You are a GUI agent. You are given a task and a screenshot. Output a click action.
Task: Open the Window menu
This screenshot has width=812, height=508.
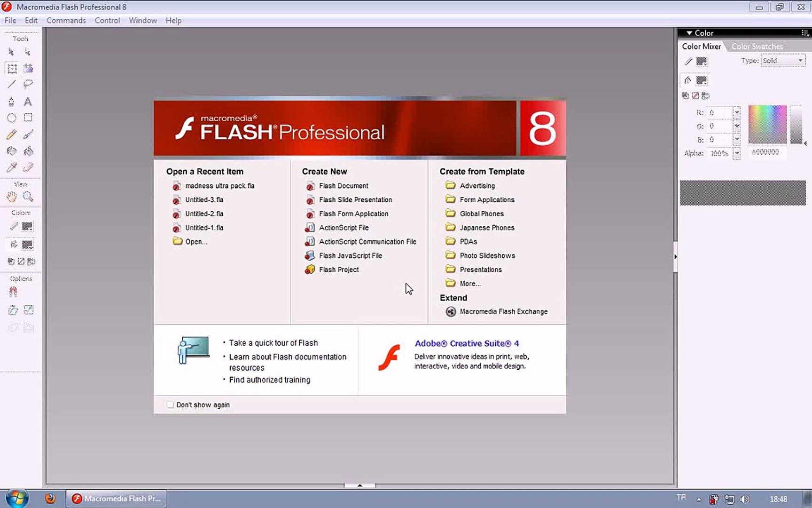[x=143, y=20]
